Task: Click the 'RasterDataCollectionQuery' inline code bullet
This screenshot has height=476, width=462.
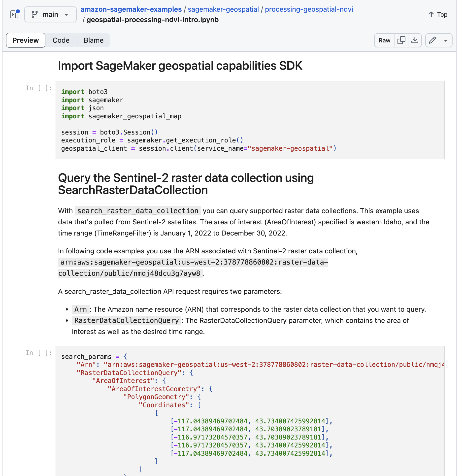Action: point(127,320)
